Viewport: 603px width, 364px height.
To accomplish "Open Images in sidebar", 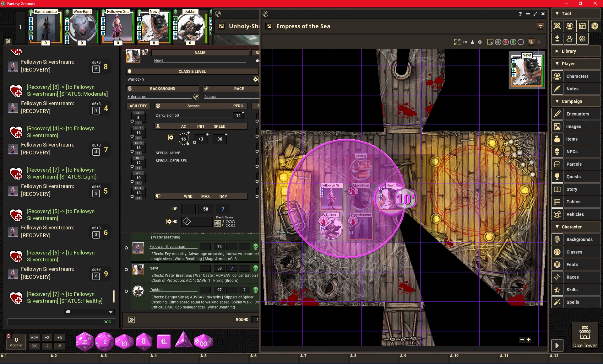I will tap(576, 126).
